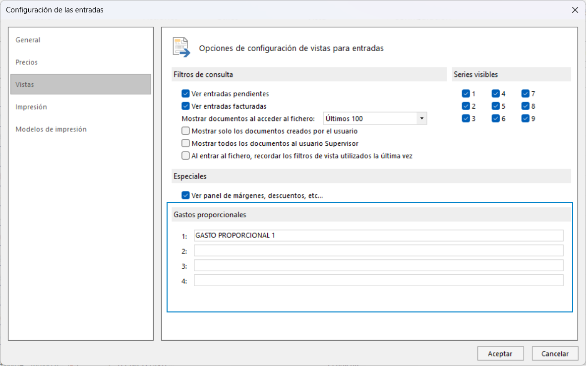Screen dimensions: 588x366
Task: Uncheck visible series 2
Action: click(466, 106)
